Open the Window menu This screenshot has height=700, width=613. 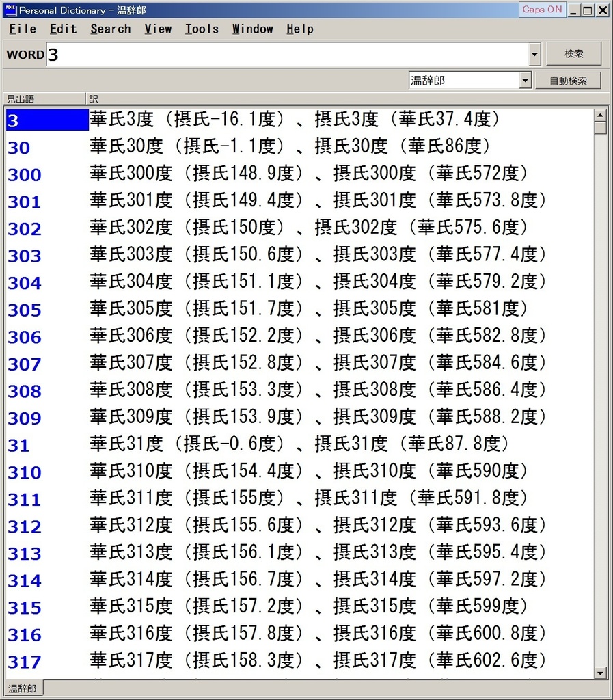(253, 29)
